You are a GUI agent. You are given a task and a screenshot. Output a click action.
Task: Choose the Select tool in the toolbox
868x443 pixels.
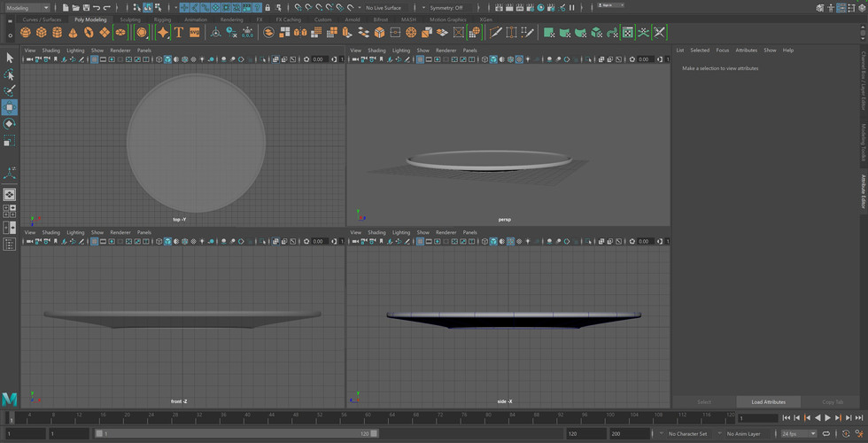10,58
